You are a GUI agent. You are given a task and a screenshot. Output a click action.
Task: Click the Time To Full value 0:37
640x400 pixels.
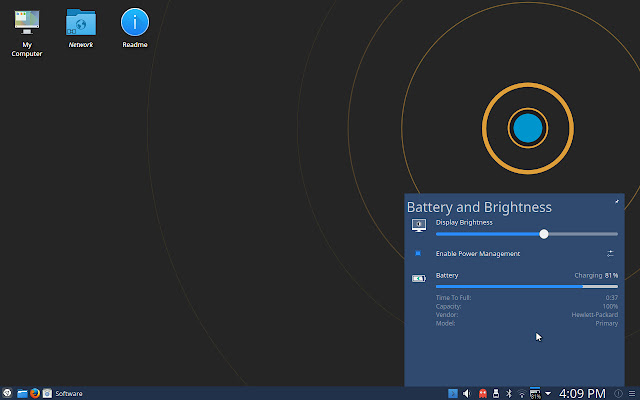[x=611, y=298]
